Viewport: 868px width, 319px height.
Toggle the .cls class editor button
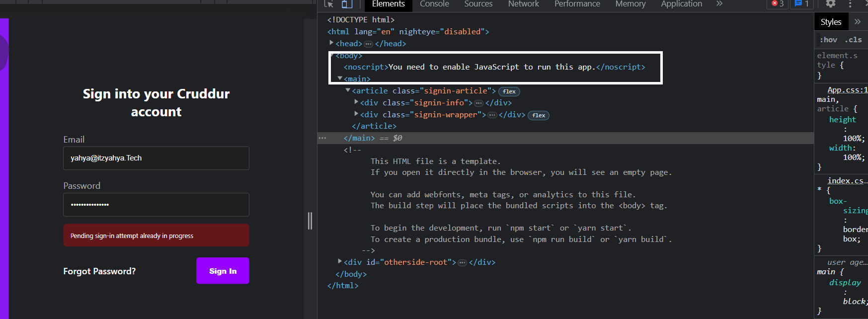(x=854, y=40)
